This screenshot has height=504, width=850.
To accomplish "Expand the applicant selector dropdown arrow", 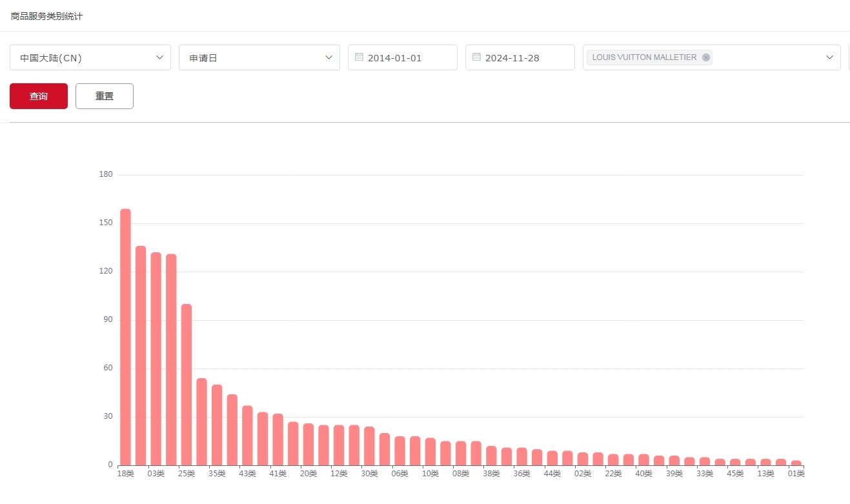I will [x=830, y=57].
